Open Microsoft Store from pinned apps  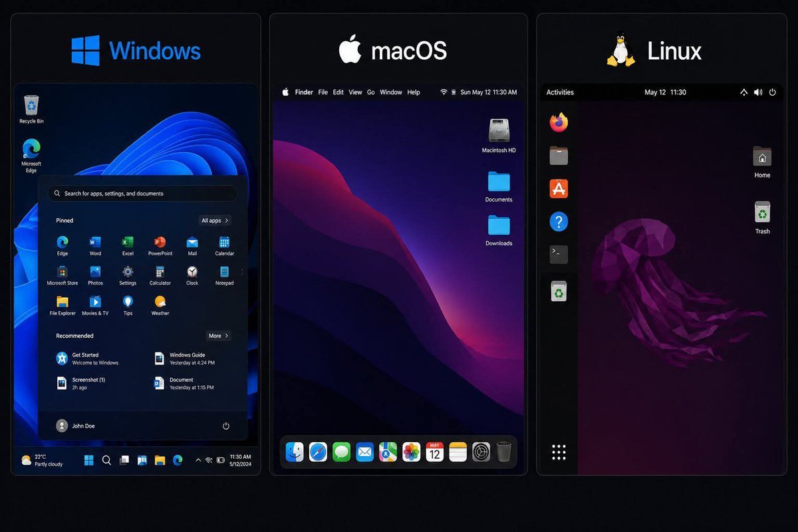click(x=63, y=275)
